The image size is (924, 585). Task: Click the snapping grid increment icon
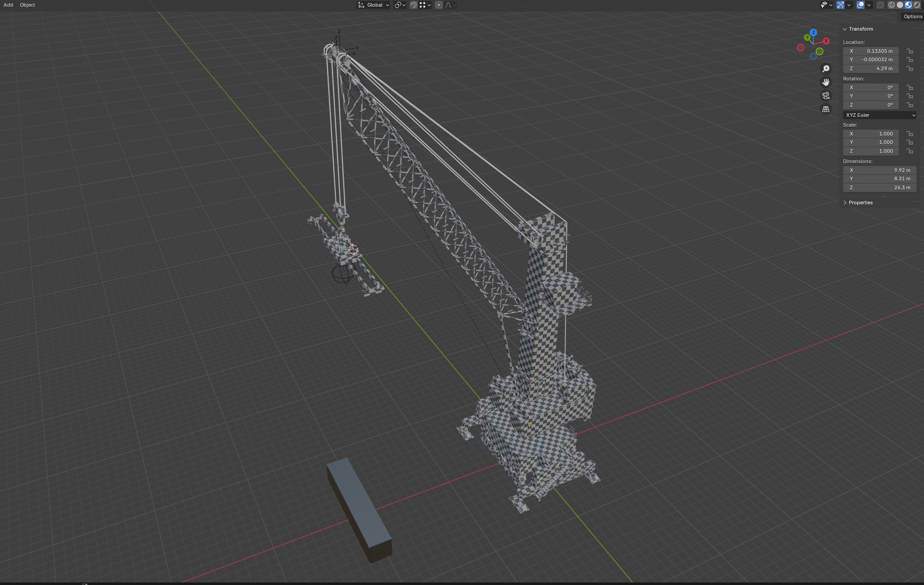[x=422, y=5]
